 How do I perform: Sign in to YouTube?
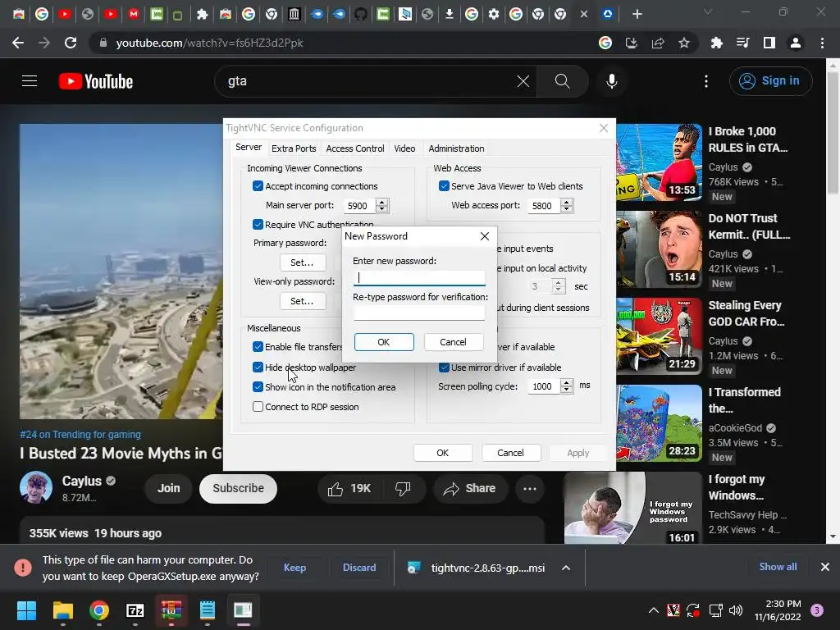pyautogui.click(x=770, y=81)
